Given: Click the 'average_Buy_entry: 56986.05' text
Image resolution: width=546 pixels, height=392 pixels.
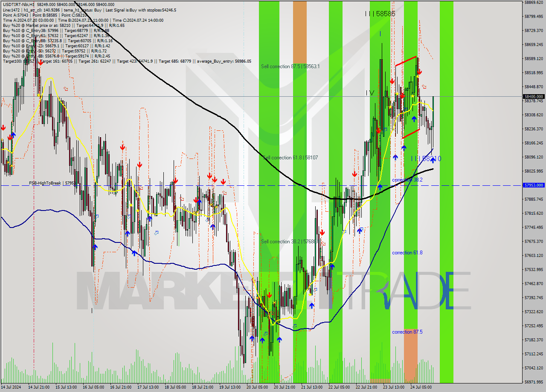Looking at the screenshot, I should [224, 61].
